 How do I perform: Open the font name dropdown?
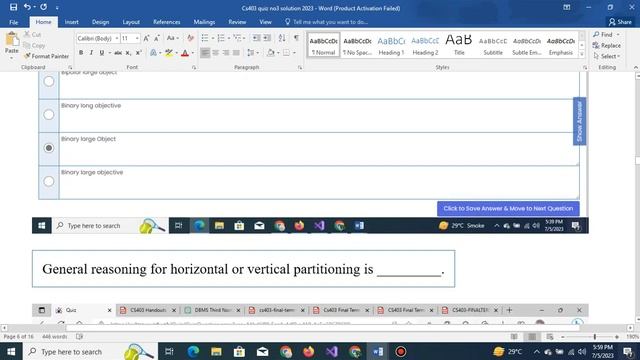pyautogui.click(x=117, y=38)
